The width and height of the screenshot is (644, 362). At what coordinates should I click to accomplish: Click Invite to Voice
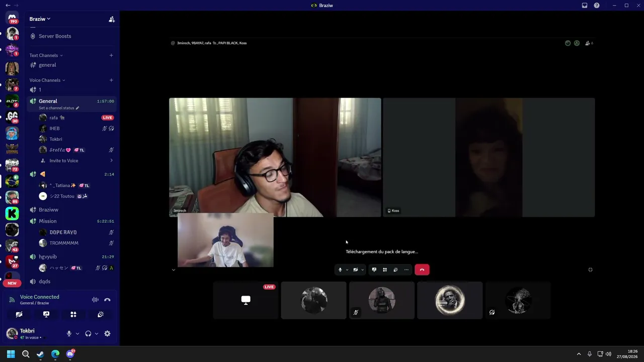pyautogui.click(x=64, y=161)
